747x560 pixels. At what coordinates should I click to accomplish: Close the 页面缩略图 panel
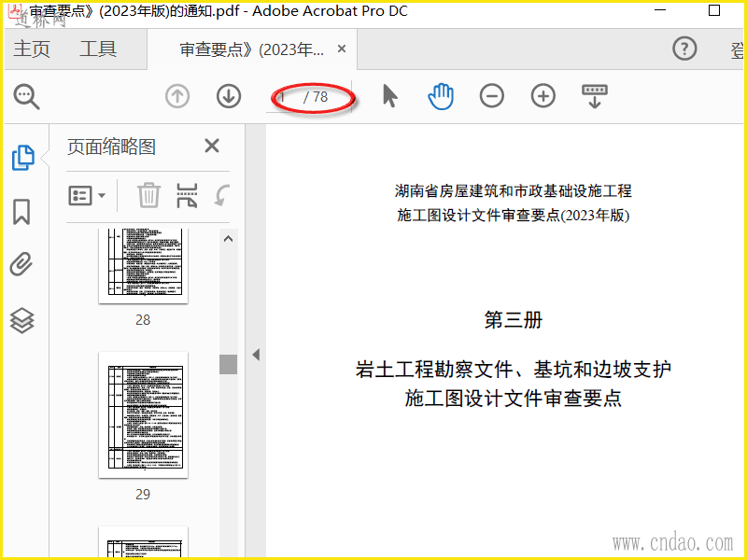[x=212, y=146]
